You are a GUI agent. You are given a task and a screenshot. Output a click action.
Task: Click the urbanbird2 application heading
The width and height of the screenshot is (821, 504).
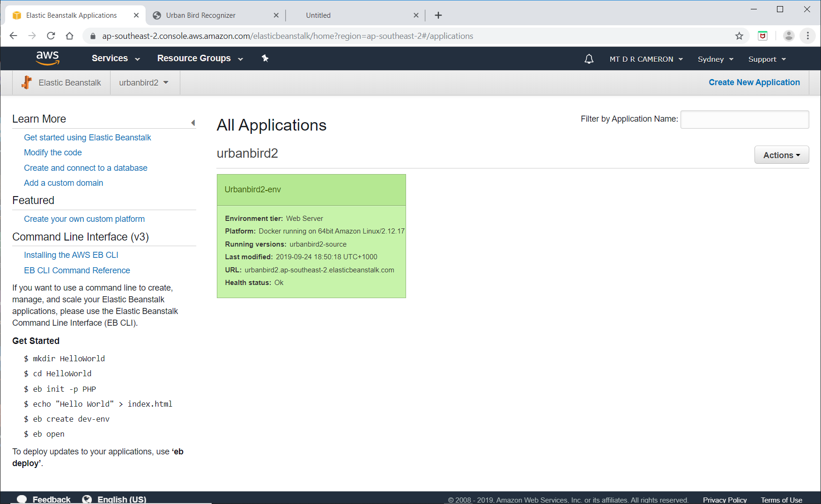[247, 153]
